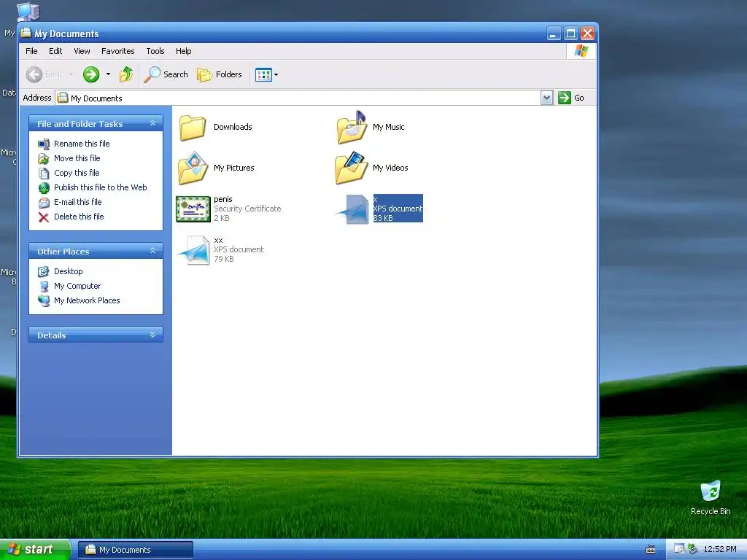Open the View menu
Image resolution: width=747 pixels, height=560 pixels.
click(x=82, y=51)
